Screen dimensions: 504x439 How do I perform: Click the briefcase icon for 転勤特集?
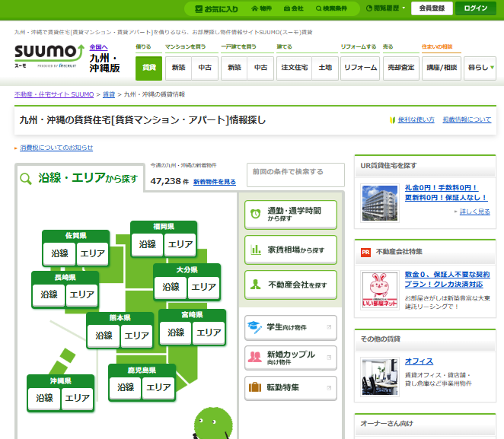[255, 387]
